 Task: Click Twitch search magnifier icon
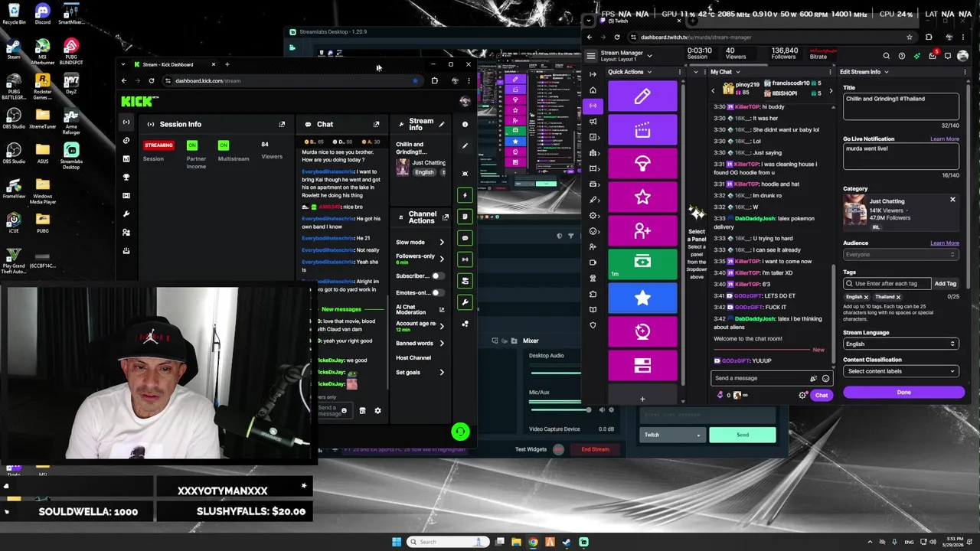(886, 56)
